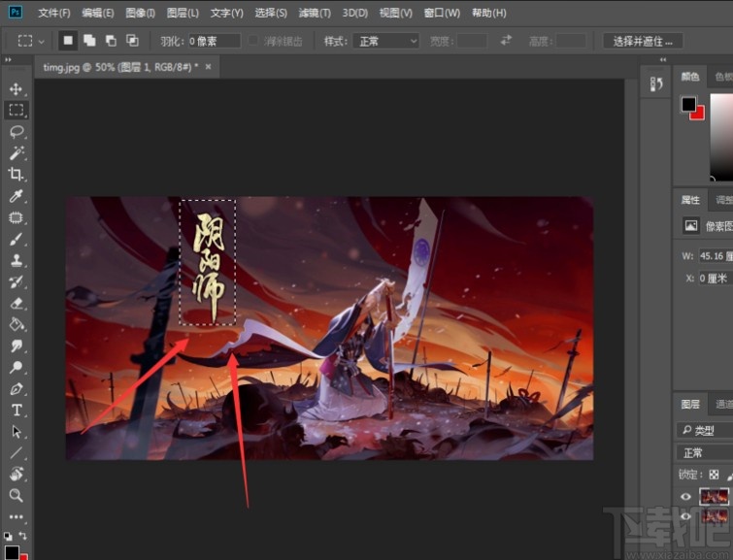Switch to the 图层 panel tab

pos(690,404)
